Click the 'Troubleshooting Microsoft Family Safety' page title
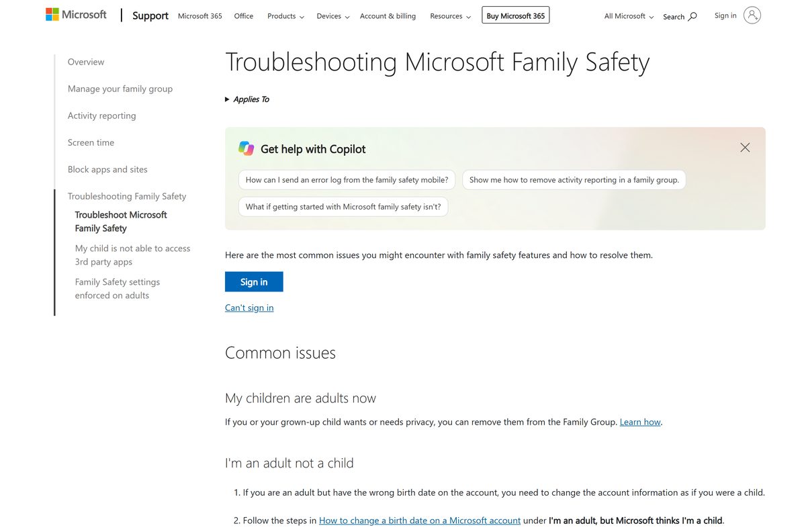This screenshot has height=532, width=806. pos(437,62)
